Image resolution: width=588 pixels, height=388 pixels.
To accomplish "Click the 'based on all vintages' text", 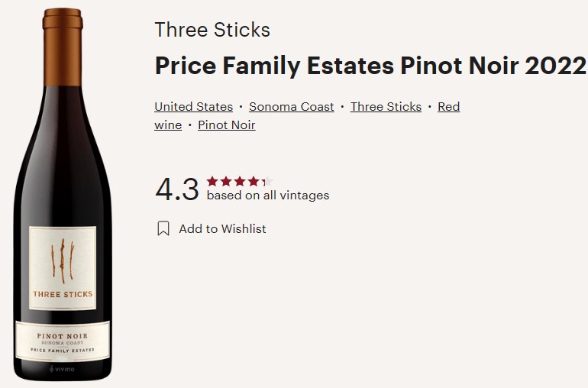I will [268, 196].
